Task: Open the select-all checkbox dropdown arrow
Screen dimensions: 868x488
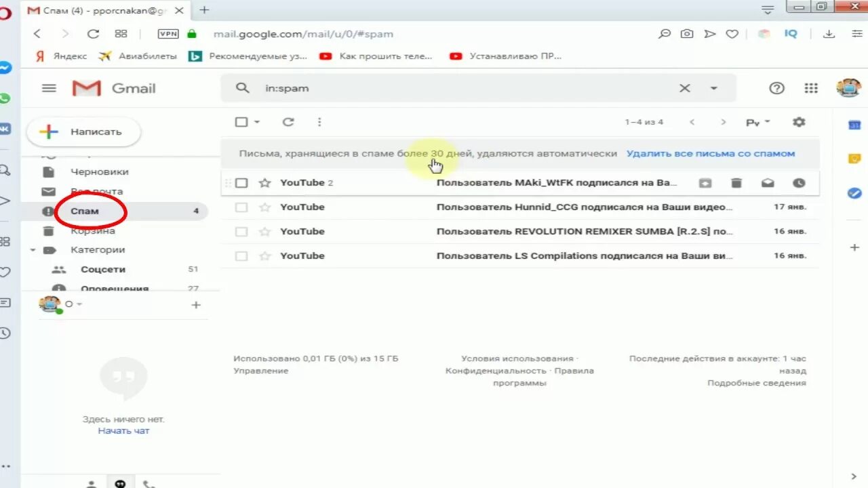Action: click(x=257, y=122)
